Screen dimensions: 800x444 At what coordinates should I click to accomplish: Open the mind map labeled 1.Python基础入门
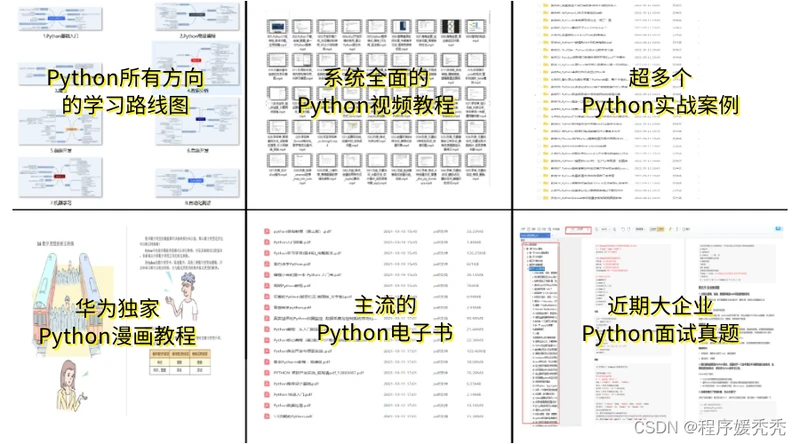(x=60, y=19)
